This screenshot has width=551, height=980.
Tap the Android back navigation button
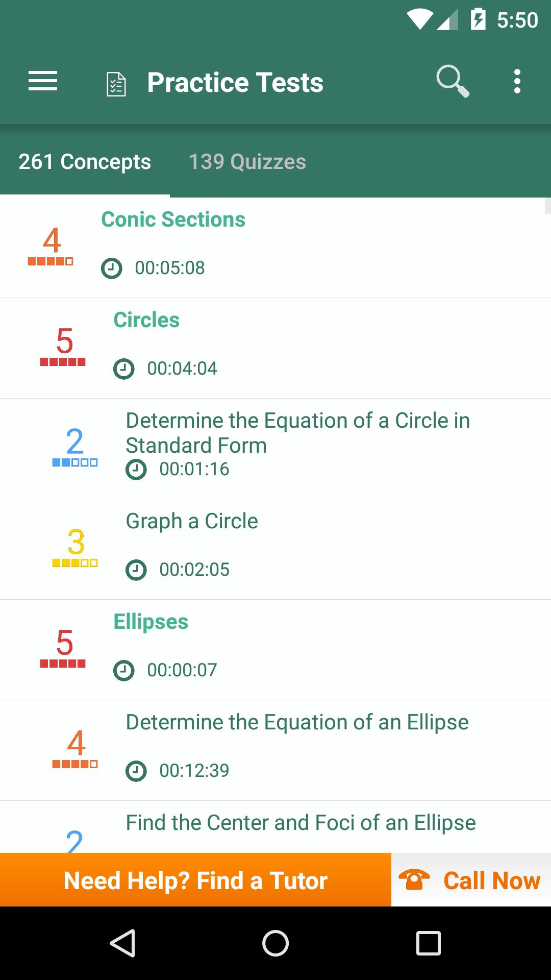click(122, 943)
